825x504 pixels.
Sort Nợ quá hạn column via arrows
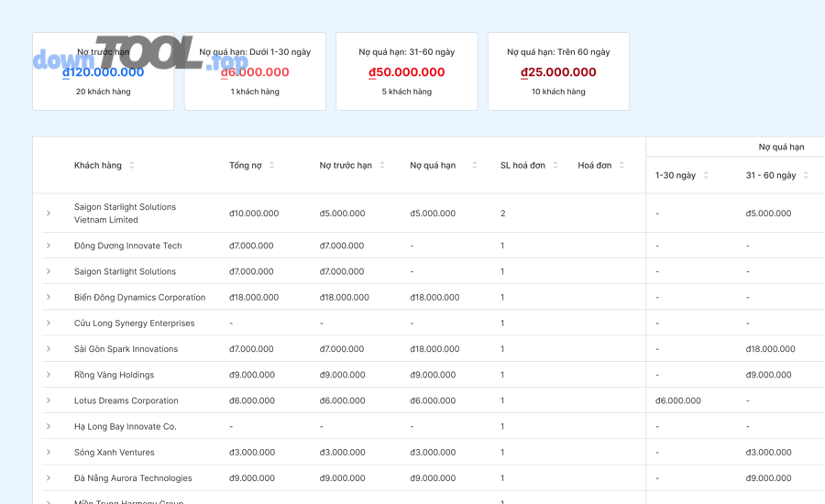click(474, 165)
